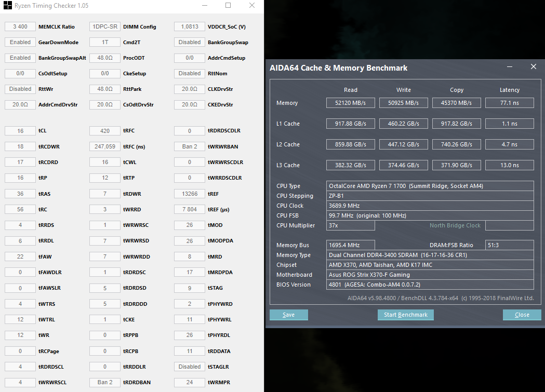Start Benchmark in AIDA64

tap(406, 315)
